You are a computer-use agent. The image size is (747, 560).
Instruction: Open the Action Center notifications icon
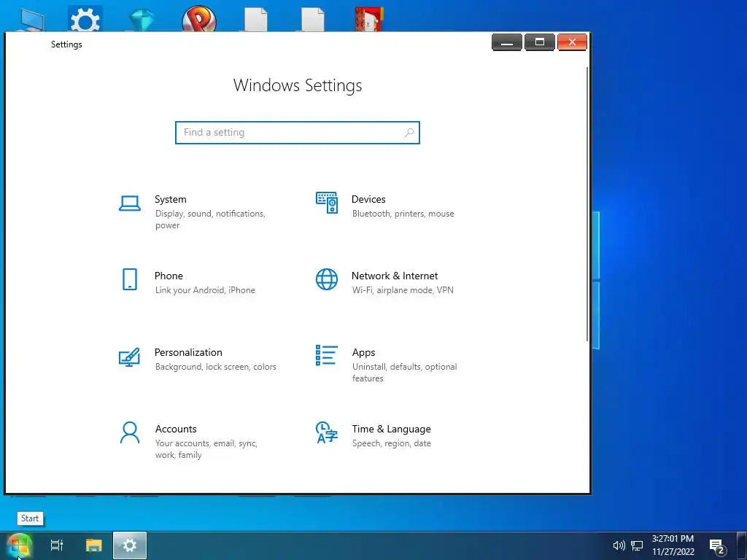click(x=718, y=546)
